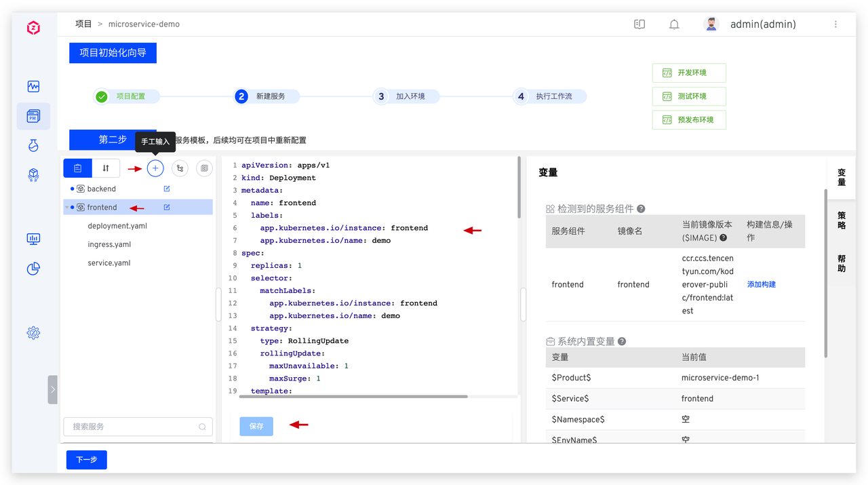Open ingress.yaml file
This screenshot has height=485, width=868.
(109, 244)
